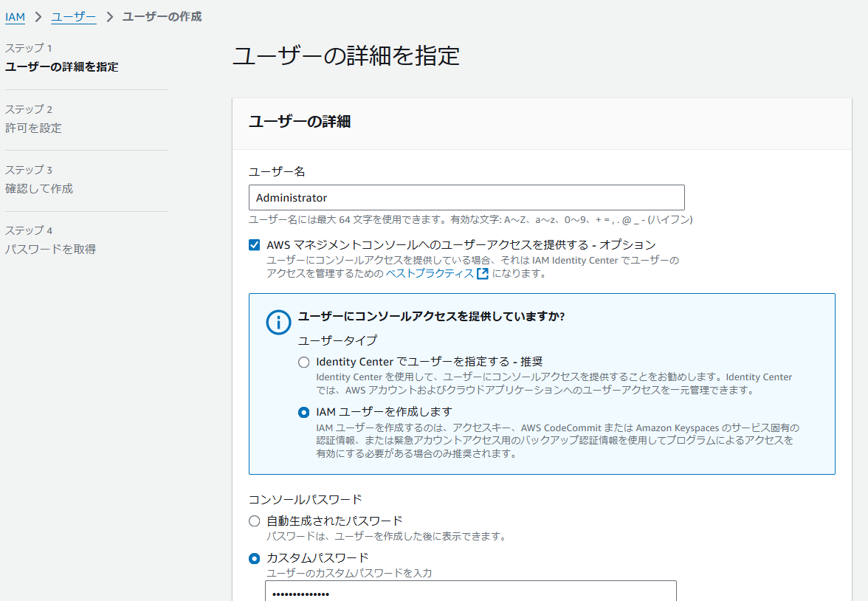Screen dimensions: 868x601
Task: Click the info icon in the blue box
Action: pos(278,322)
